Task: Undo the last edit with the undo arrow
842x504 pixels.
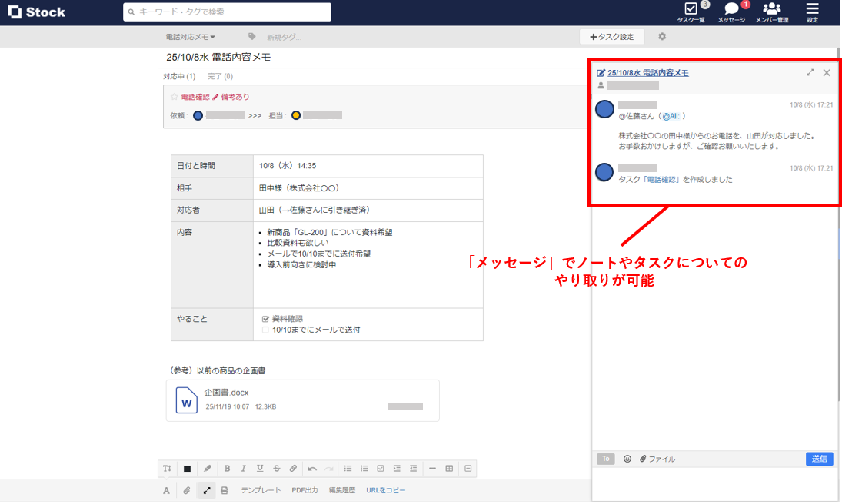Action: (x=313, y=468)
